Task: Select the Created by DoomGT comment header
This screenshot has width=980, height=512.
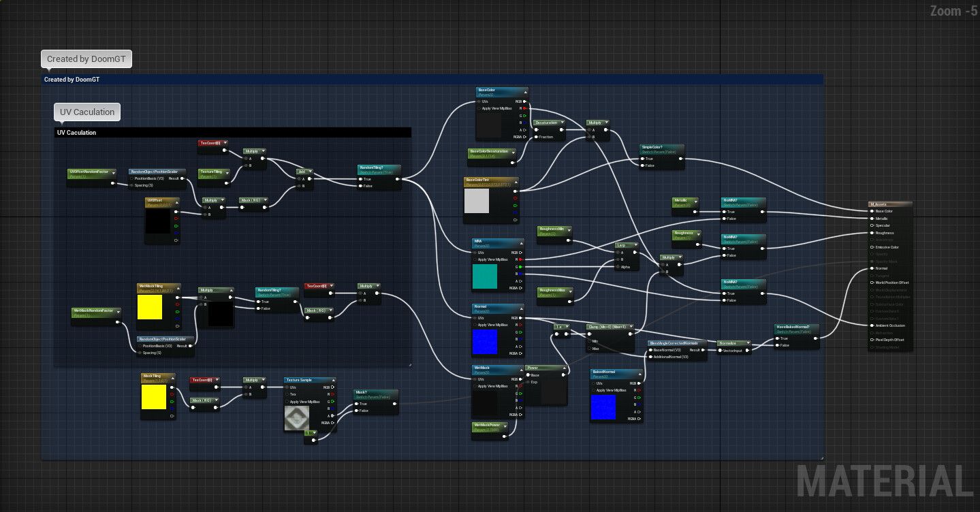Action: pos(72,79)
